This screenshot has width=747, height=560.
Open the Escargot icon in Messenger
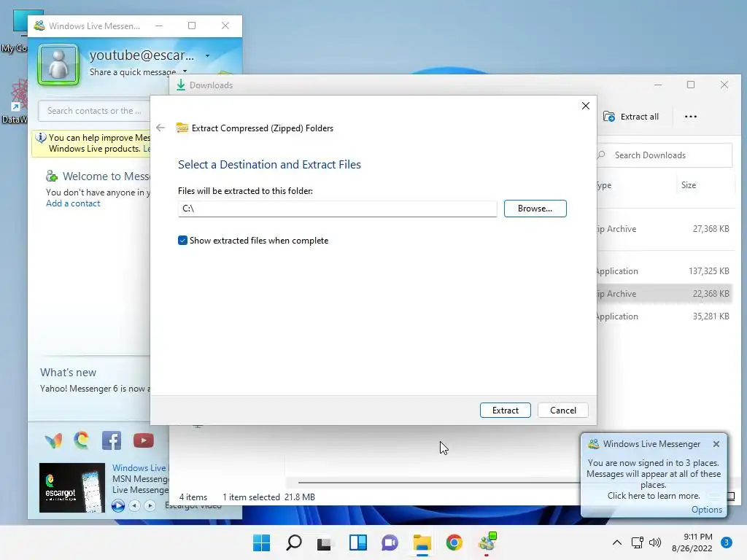click(82, 440)
